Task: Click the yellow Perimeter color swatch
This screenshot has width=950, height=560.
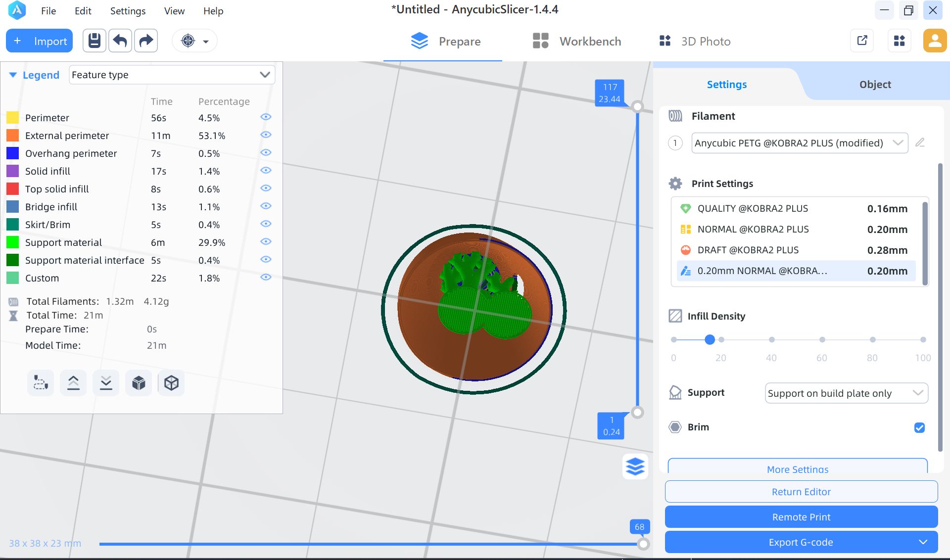Action: 13,118
